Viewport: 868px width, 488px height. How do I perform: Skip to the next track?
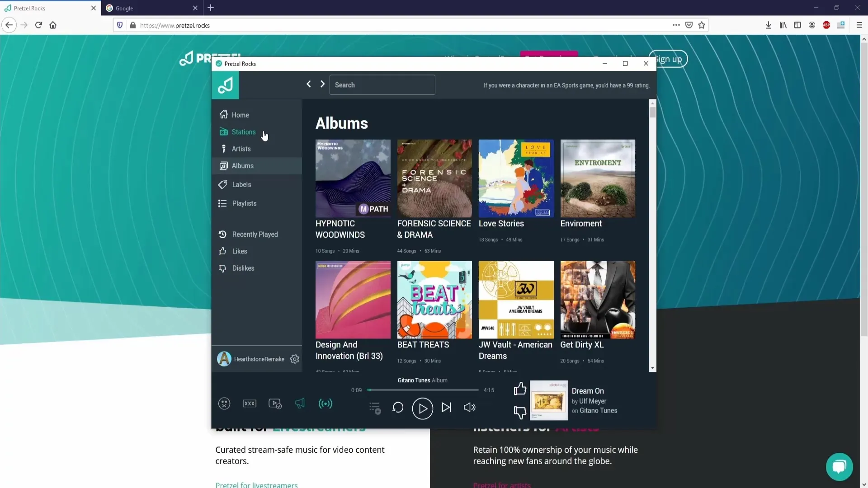pos(447,408)
